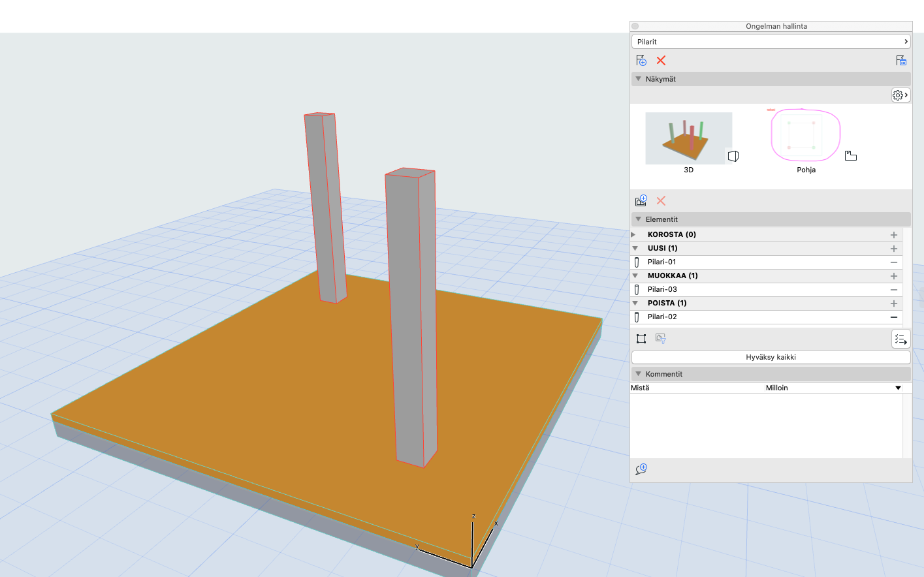924x577 pixels.
Task: Remove Pilari-03 using its minus button
Action: tap(894, 289)
